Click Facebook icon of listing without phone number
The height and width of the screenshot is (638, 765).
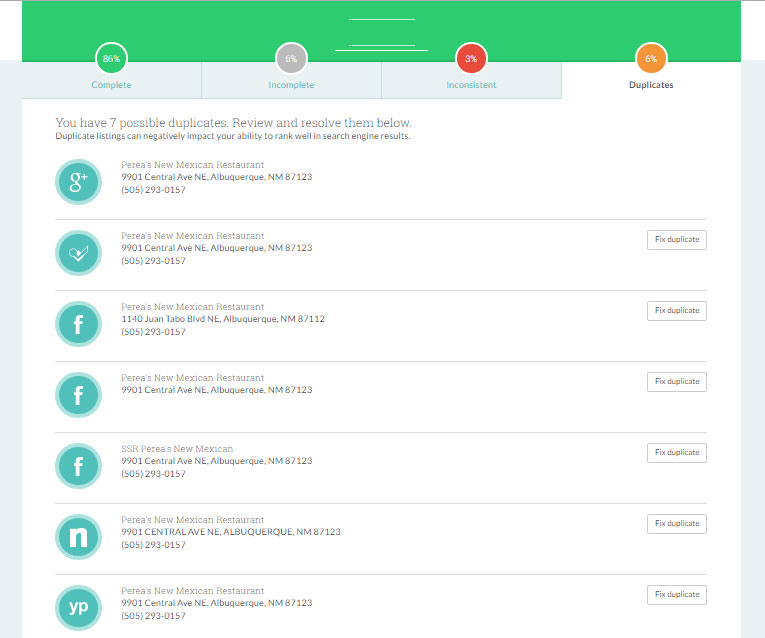click(x=78, y=395)
